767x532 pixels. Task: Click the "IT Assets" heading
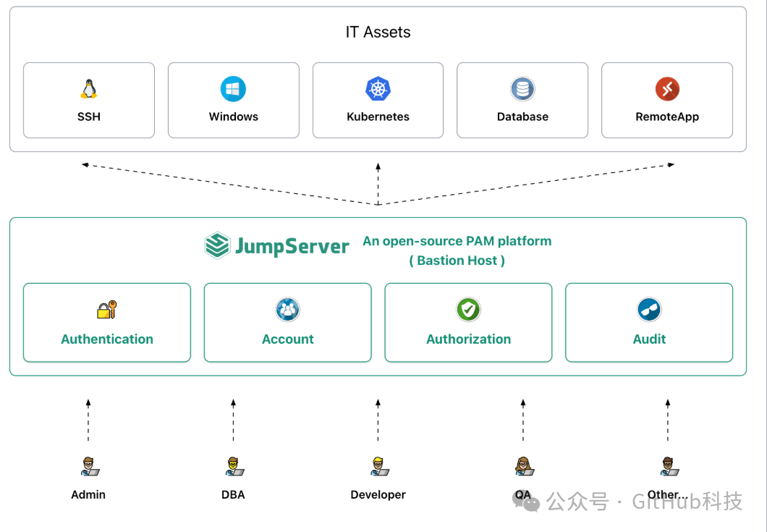pos(378,33)
